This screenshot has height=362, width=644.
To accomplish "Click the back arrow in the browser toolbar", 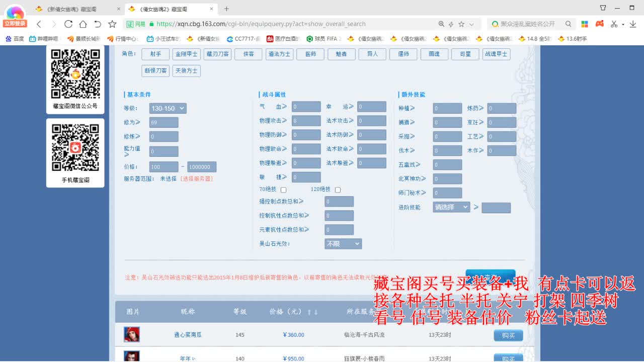I will [39, 24].
